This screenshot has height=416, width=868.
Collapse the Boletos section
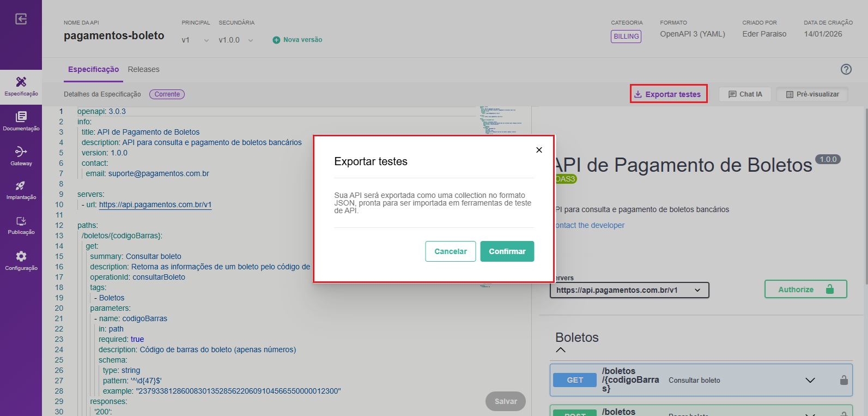[561, 350]
